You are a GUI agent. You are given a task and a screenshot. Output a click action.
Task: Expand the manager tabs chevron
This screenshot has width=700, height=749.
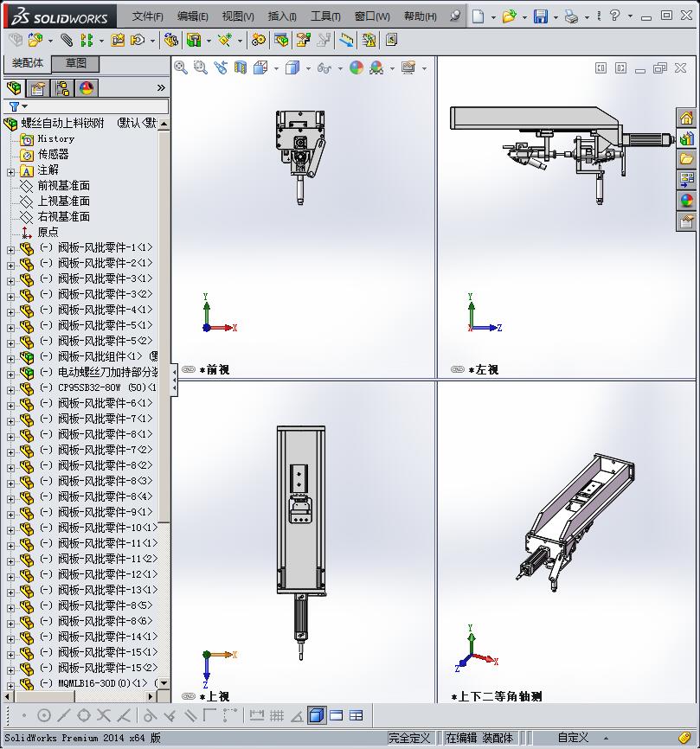tap(161, 88)
